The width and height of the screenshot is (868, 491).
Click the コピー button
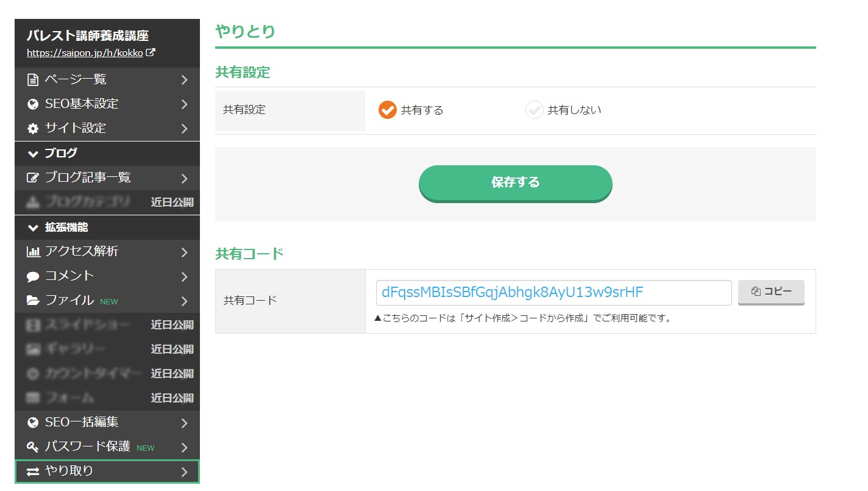click(x=771, y=292)
